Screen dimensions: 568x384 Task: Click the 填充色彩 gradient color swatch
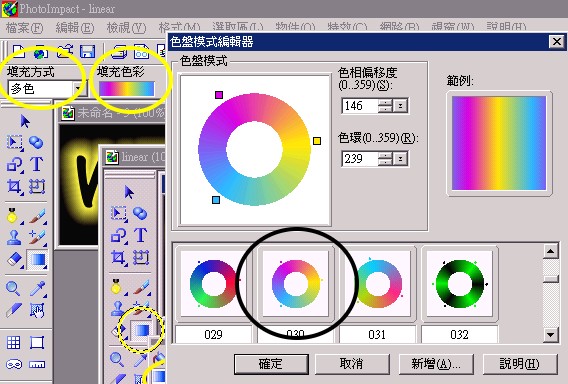126,89
